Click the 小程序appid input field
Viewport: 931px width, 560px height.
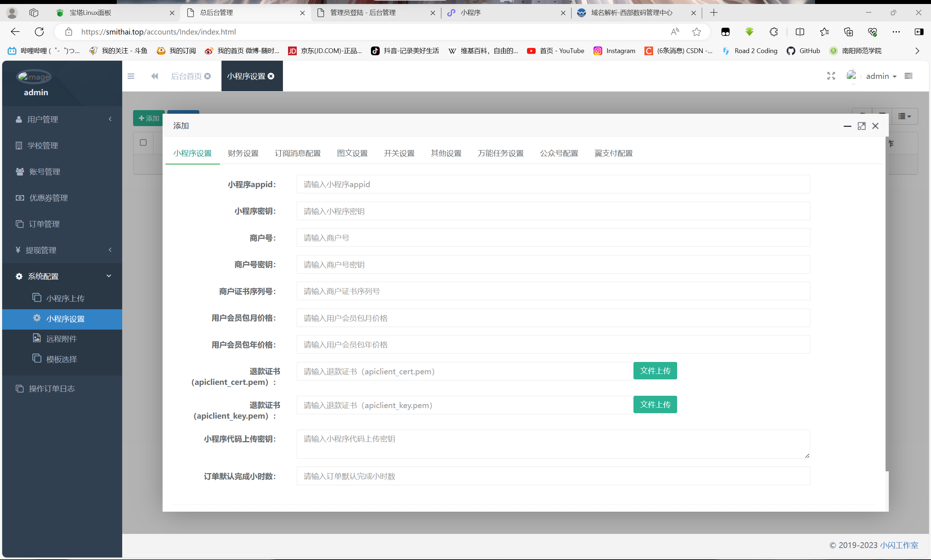[x=553, y=185]
